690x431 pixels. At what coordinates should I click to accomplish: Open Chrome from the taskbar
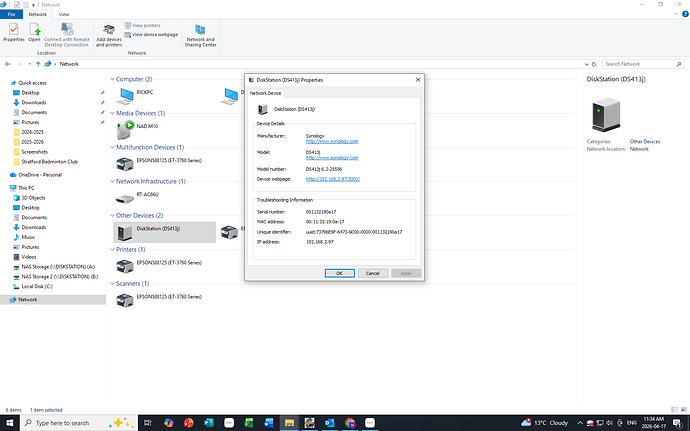click(350, 423)
